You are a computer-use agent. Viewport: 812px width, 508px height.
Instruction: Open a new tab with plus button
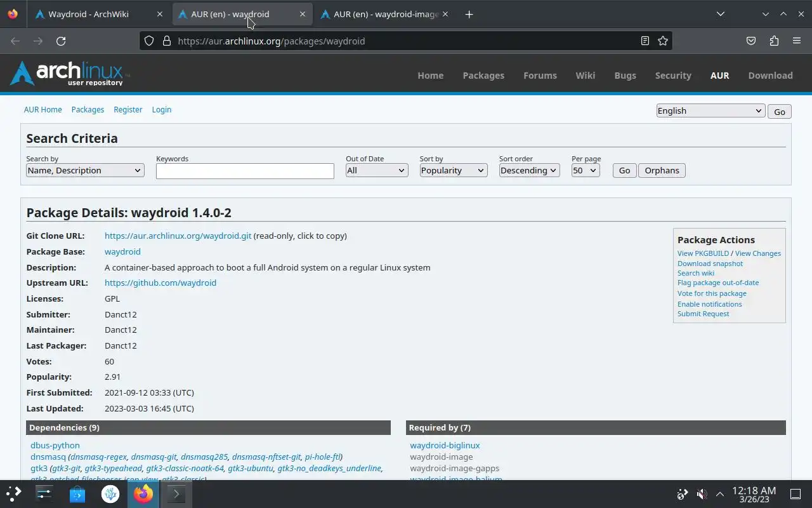469,14
